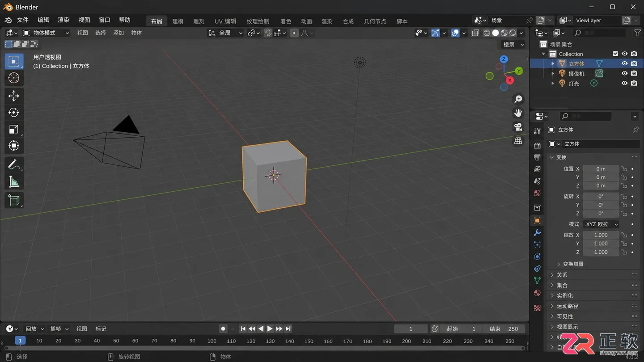This screenshot has height=362, width=644.
Task: Open the World properties tab icon
Action: pyautogui.click(x=537, y=193)
